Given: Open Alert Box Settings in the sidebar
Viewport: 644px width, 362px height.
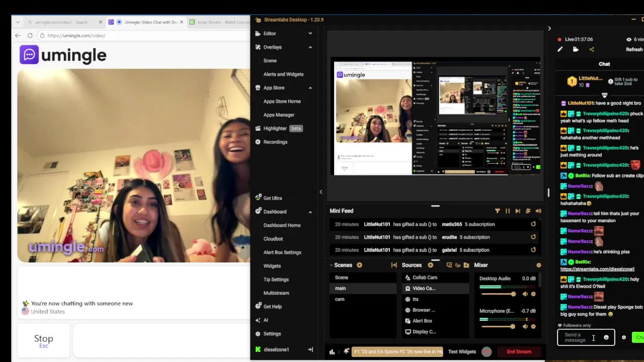Looking at the screenshot, I should 282,252.
